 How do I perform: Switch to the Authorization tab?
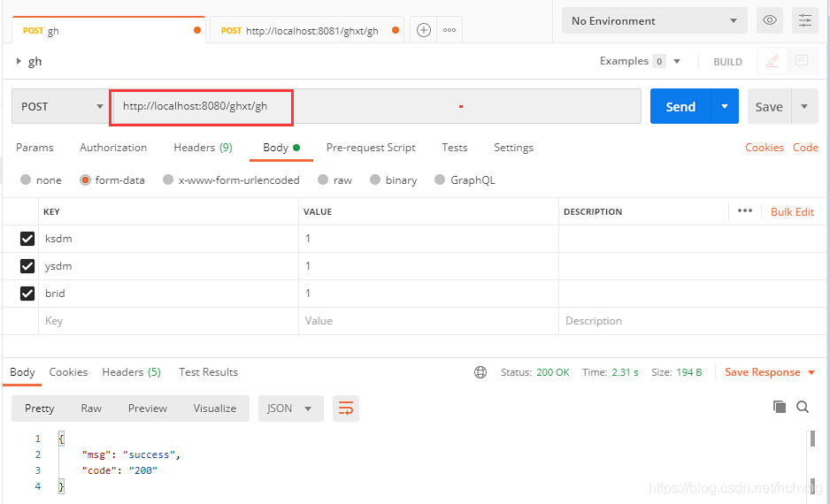pos(113,148)
